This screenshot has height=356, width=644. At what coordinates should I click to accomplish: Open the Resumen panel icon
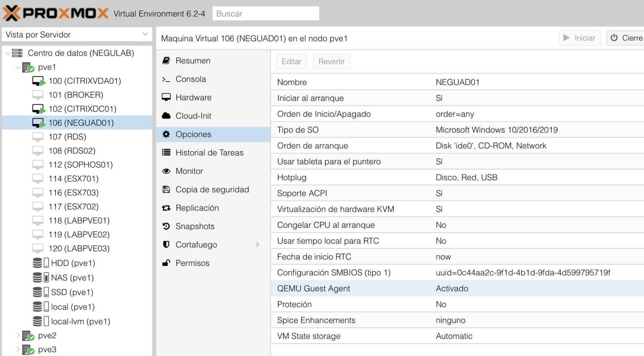tap(166, 60)
